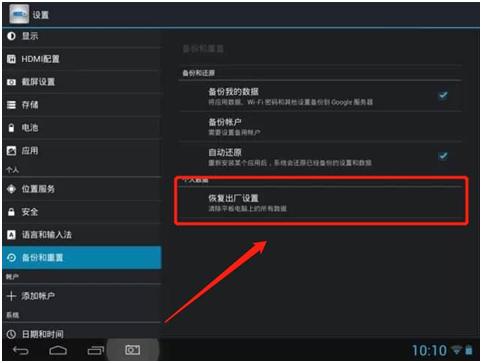
Task: Click the camera icon beside 截屏设置
Action: [11, 82]
